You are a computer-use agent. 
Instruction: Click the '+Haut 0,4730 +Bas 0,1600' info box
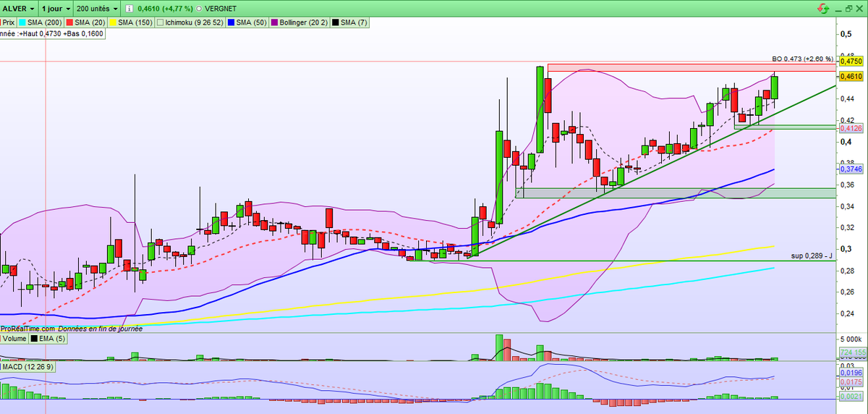click(52, 33)
